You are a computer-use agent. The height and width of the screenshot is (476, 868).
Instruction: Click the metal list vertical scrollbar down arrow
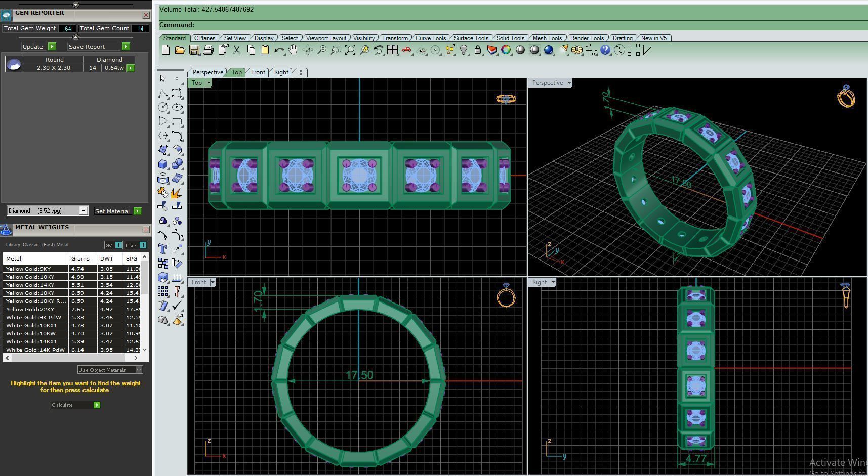(x=145, y=349)
